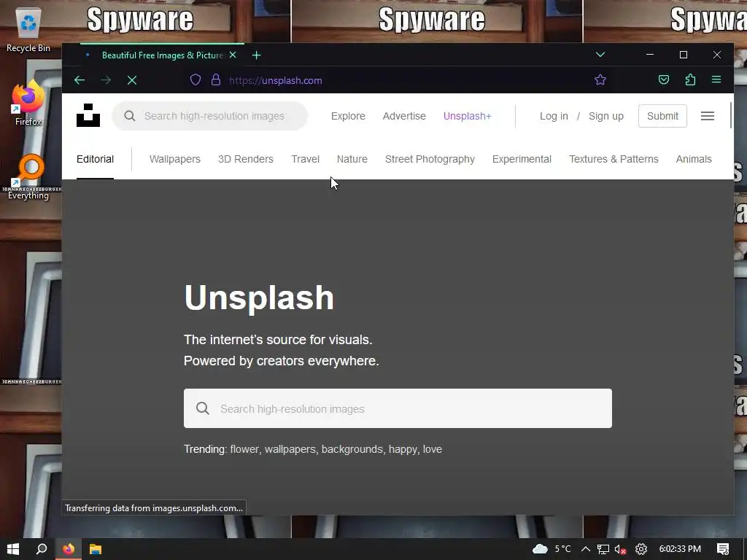Image resolution: width=747 pixels, height=560 pixels.
Task: Open the Explore link
Action: (x=348, y=116)
